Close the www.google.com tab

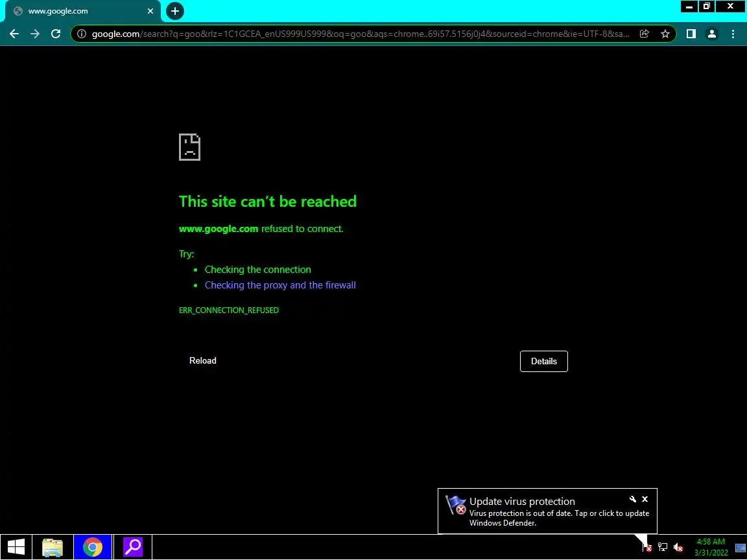(150, 11)
